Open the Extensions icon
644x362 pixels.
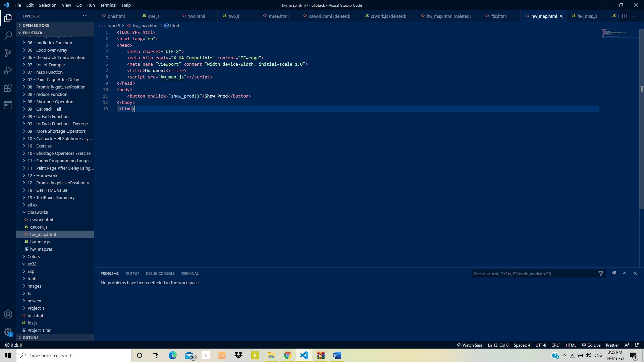[x=8, y=87]
